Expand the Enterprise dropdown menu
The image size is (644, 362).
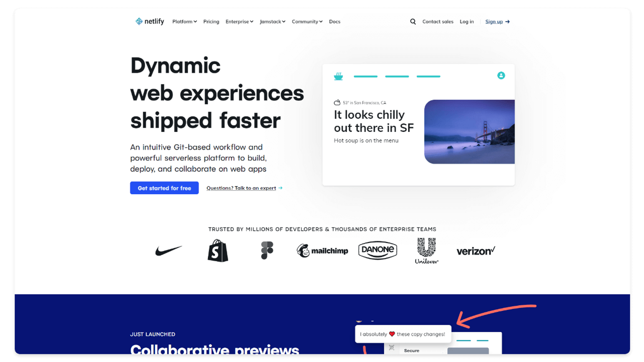(239, 22)
